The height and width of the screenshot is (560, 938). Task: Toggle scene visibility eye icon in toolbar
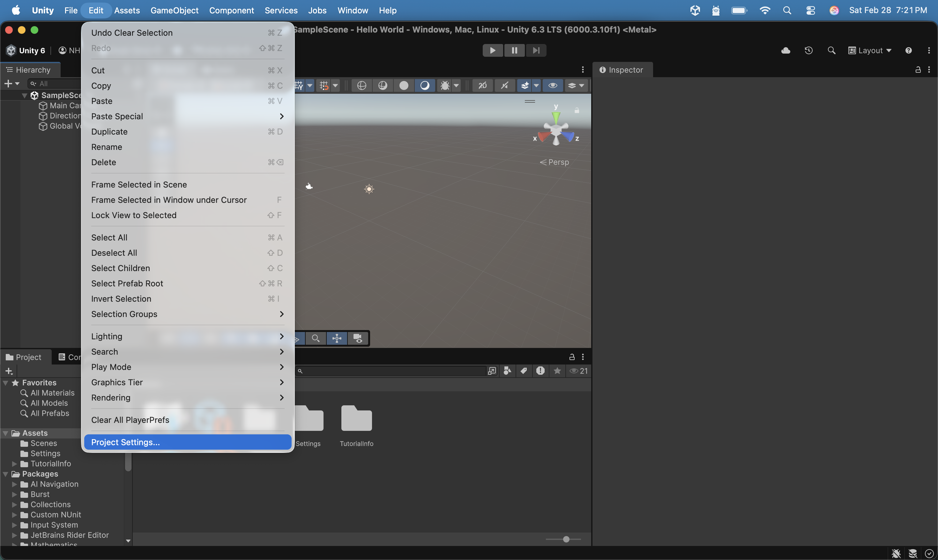552,85
